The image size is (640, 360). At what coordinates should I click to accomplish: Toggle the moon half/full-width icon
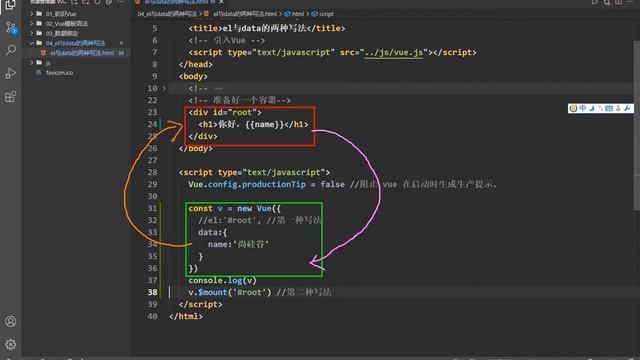(x=591, y=108)
